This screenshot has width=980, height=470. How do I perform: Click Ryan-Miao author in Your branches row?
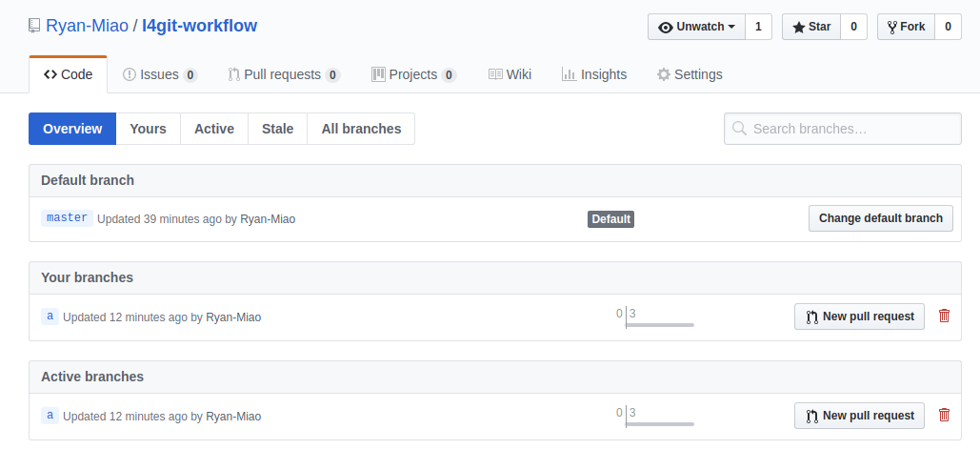pos(233,317)
